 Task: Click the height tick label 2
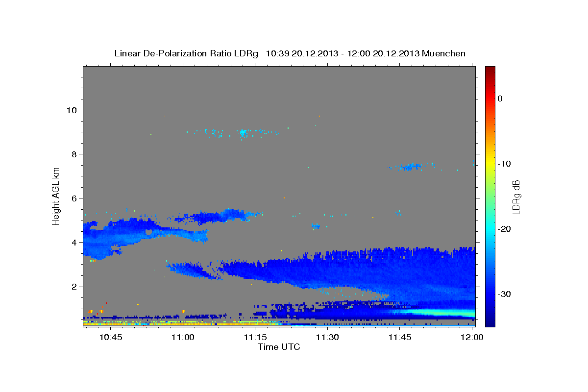(x=75, y=287)
